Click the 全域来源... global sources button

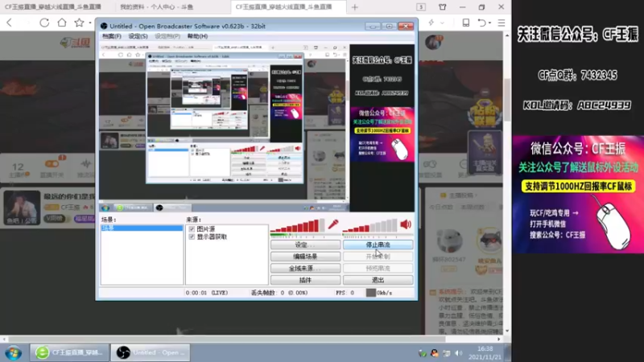click(305, 269)
